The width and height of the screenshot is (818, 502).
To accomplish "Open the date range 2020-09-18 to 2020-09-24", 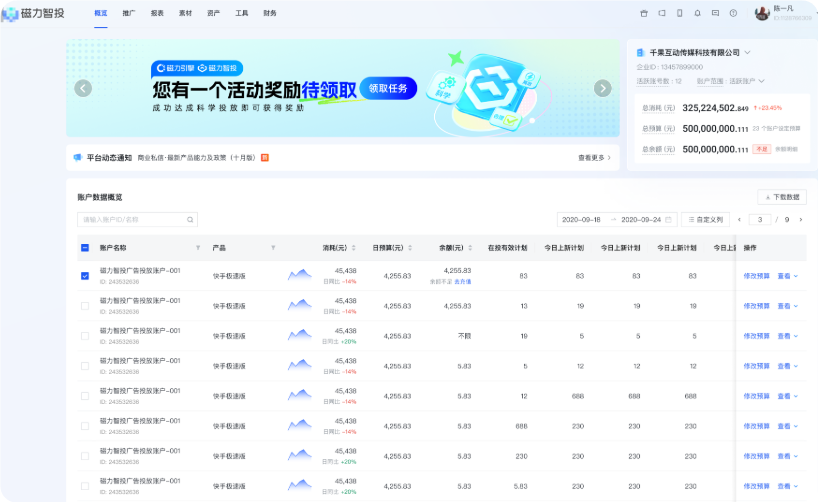I will (617, 220).
